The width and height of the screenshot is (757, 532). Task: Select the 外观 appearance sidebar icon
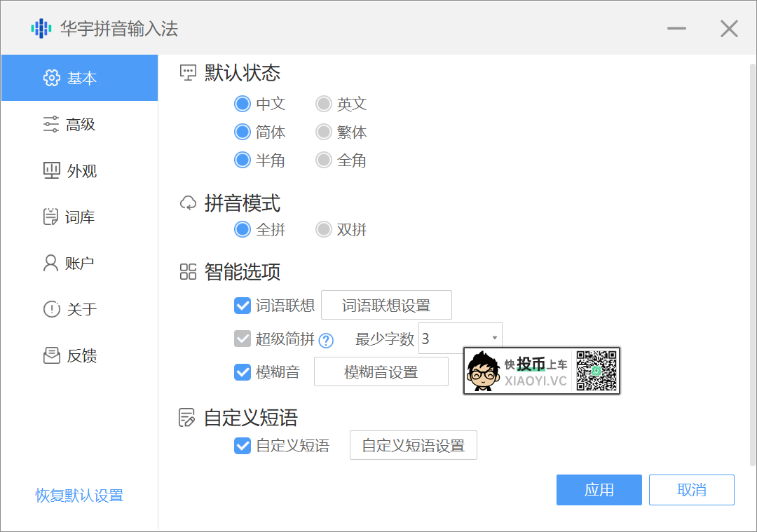click(50, 170)
